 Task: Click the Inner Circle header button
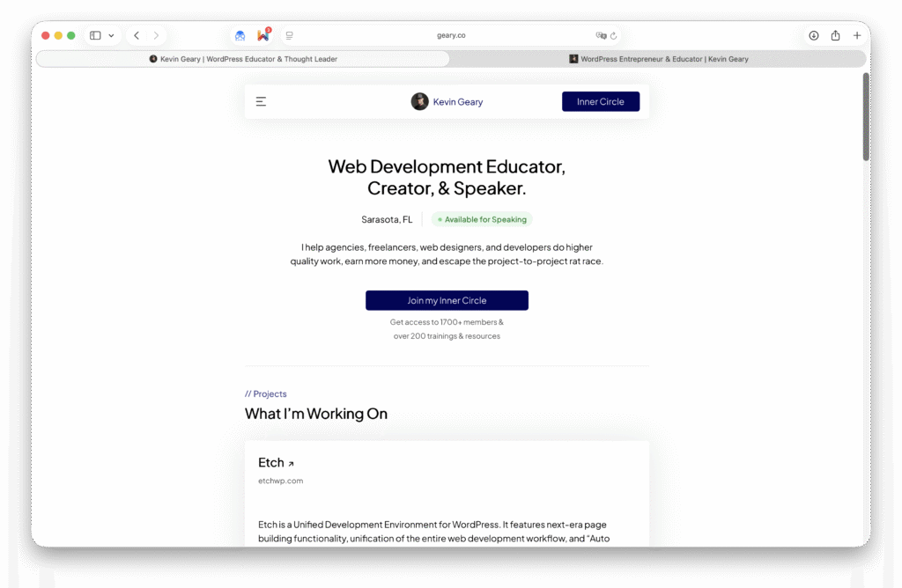click(601, 102)
